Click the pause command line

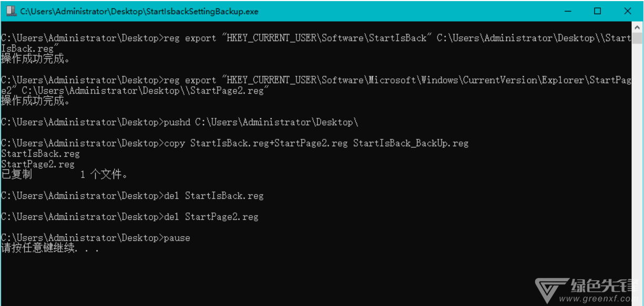(96, 238)
